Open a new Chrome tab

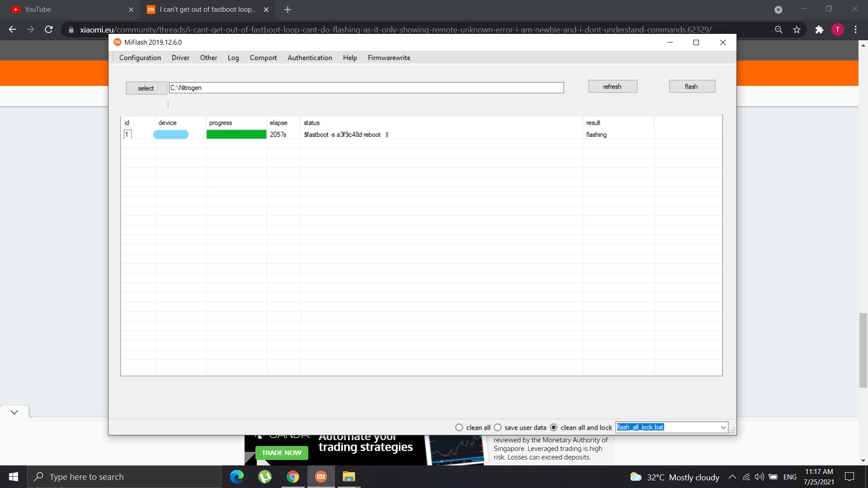(288, 9)
